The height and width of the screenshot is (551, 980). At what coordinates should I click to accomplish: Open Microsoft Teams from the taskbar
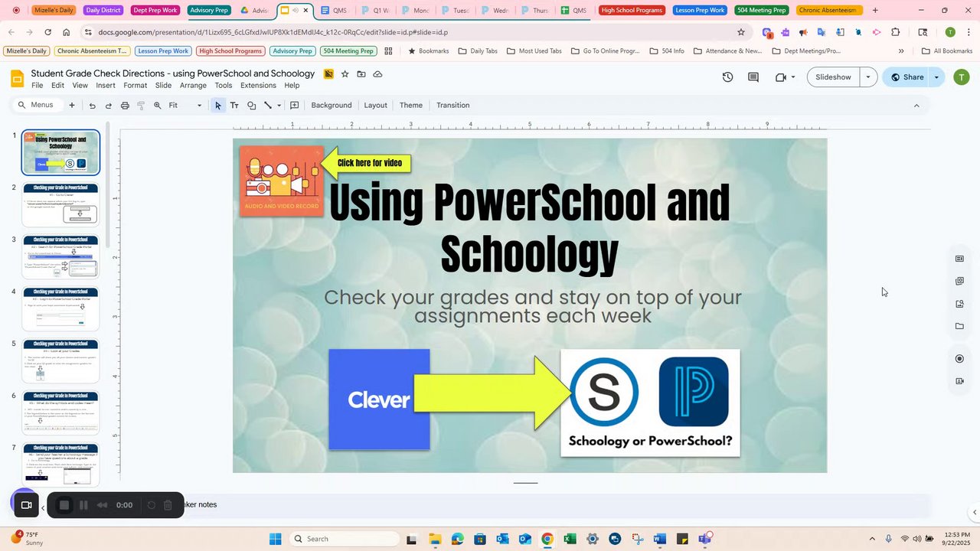[705, 539]
